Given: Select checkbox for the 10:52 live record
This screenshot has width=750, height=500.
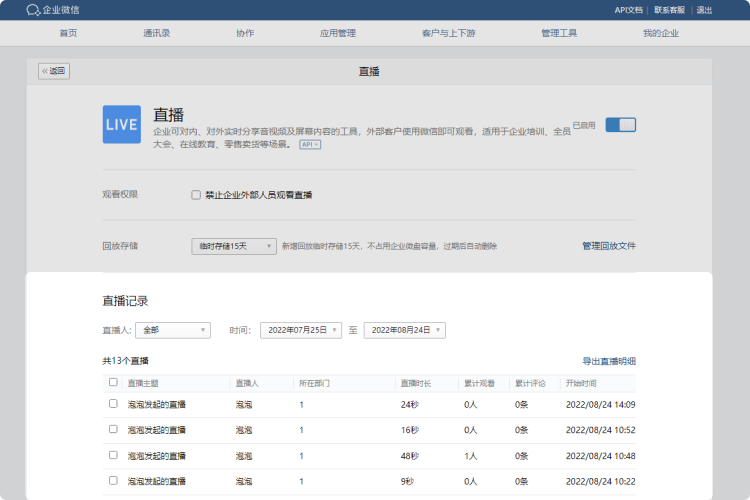Looking at the screenshot, I should coord(113,429).
